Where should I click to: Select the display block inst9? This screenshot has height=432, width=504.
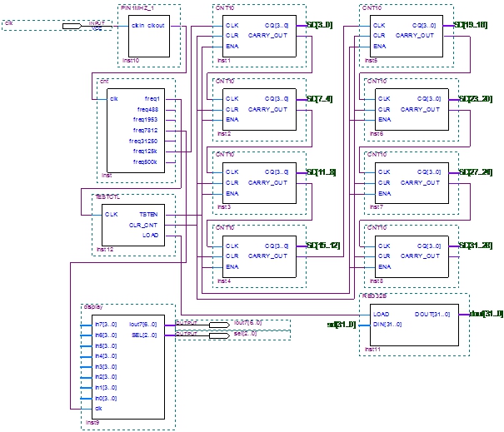pos(128,367)
